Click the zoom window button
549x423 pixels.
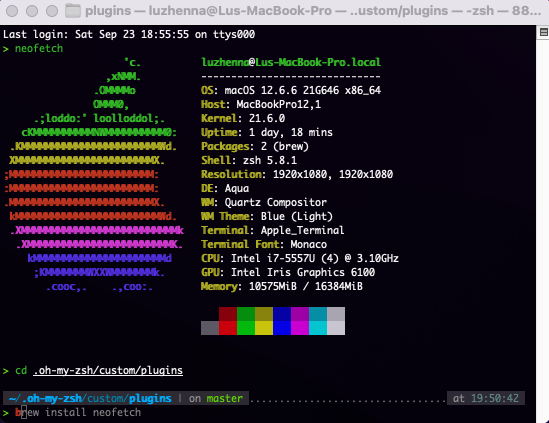pos(52,11)
